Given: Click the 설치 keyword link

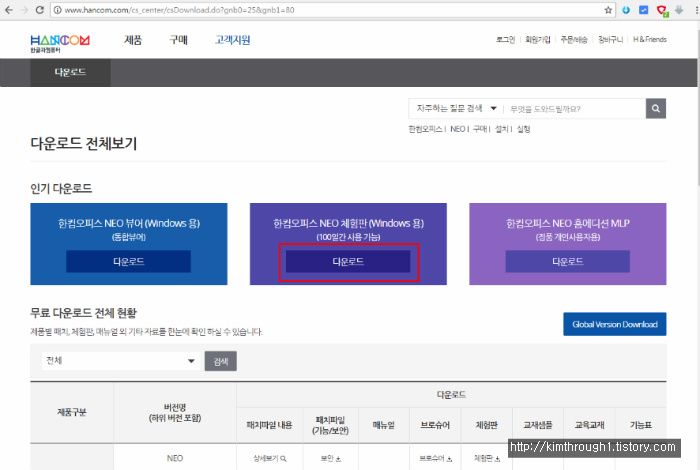Looking at the screenshot, I should pyautogui.click(x=501, y=129).
